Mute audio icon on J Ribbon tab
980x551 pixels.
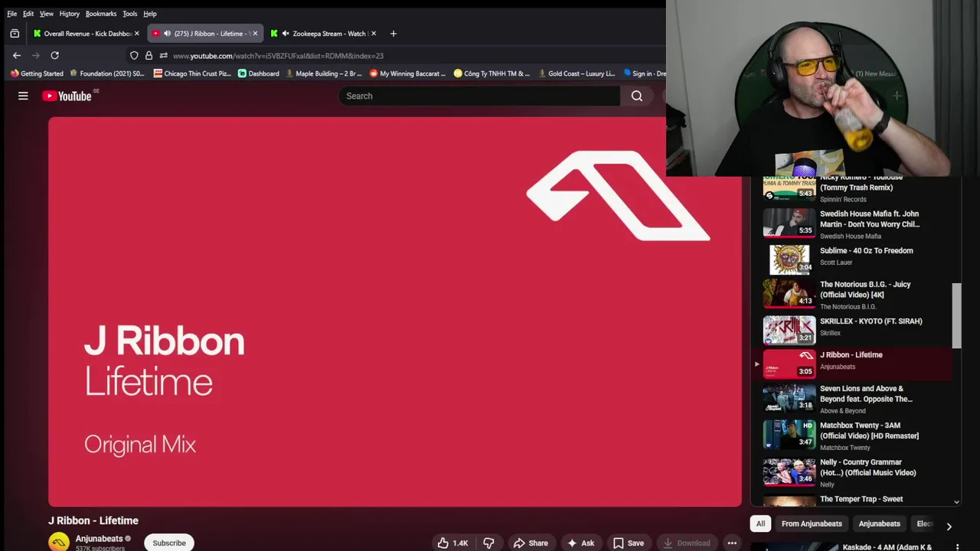click(x=167, y=34)
